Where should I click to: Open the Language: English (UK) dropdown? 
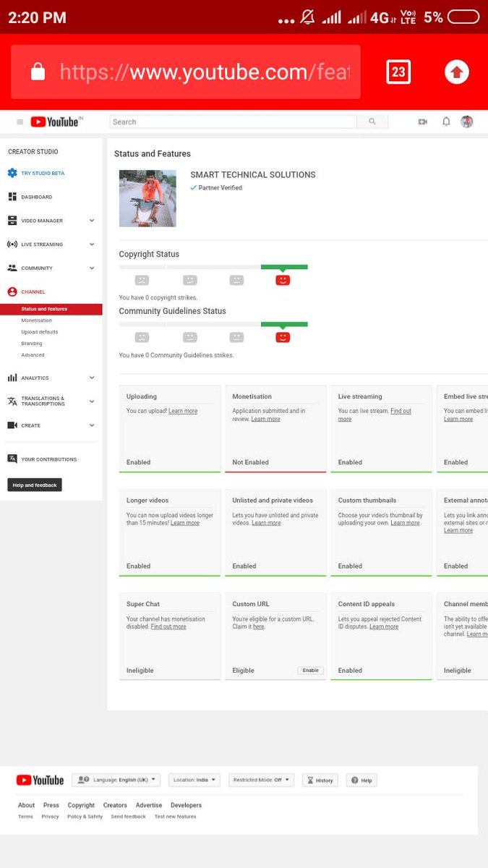point(116,780)
